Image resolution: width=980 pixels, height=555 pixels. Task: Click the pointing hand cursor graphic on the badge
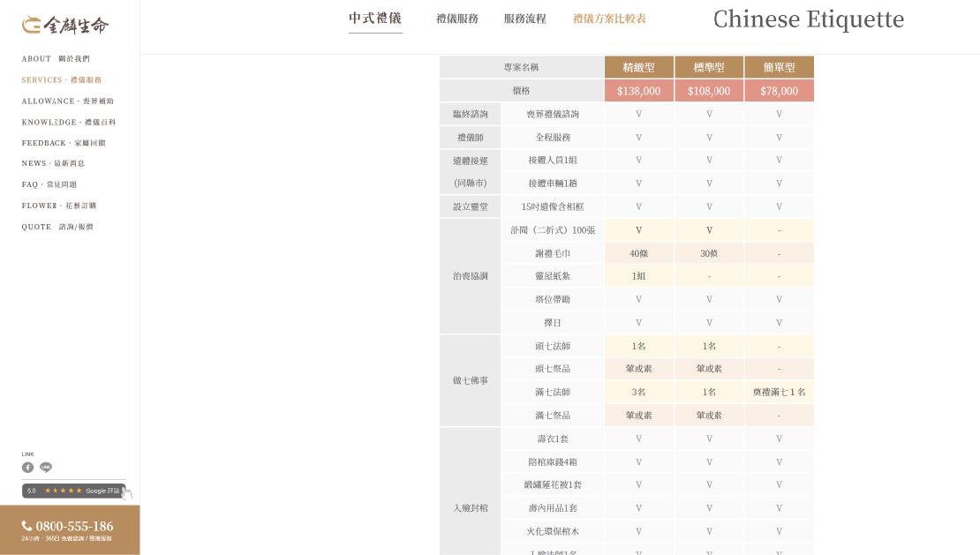point(125,494)
